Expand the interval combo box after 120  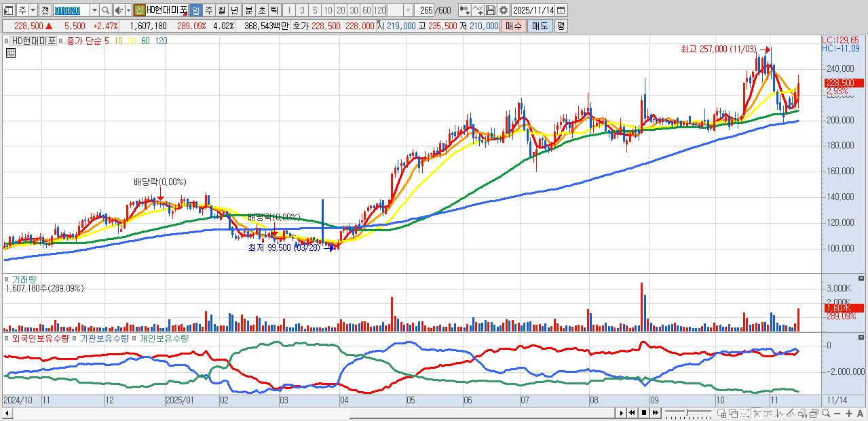(x=408, y=10)
